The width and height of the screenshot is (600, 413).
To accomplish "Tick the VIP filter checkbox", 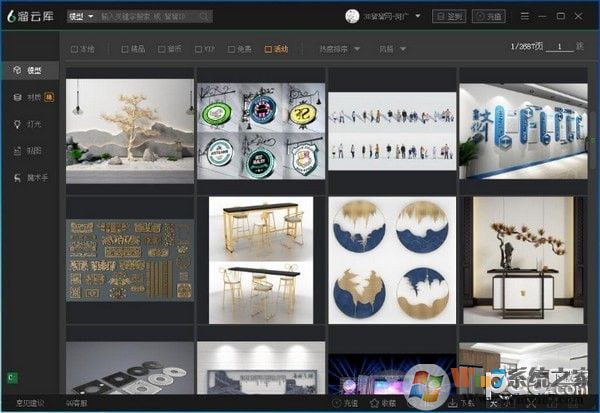I will 198,48.
